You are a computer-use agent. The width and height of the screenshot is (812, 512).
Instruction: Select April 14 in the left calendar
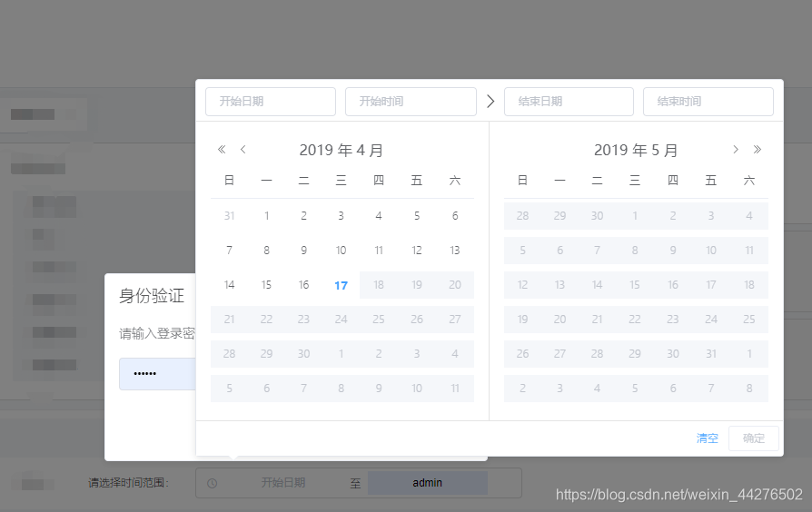coord(229,285)
